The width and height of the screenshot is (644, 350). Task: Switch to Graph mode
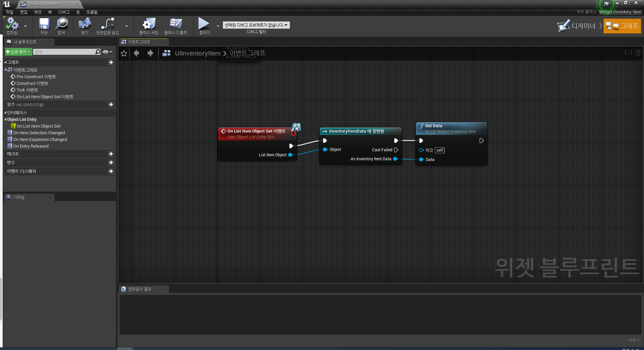coord(622,26)
